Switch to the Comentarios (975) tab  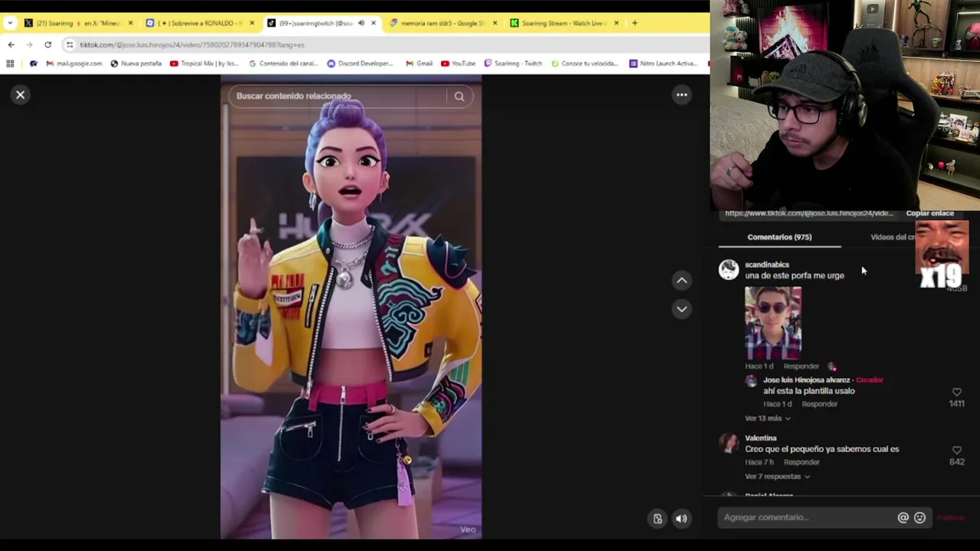click(x=779, y=237)
